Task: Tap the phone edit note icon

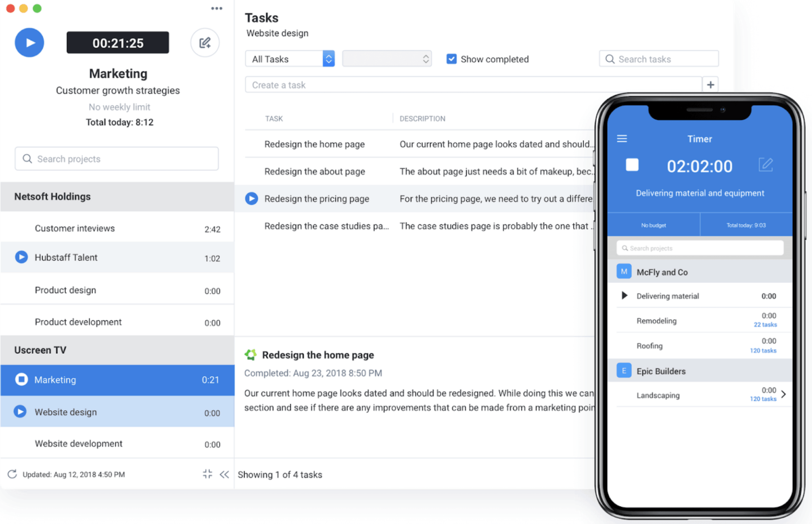Action: [x=766, y=165]
